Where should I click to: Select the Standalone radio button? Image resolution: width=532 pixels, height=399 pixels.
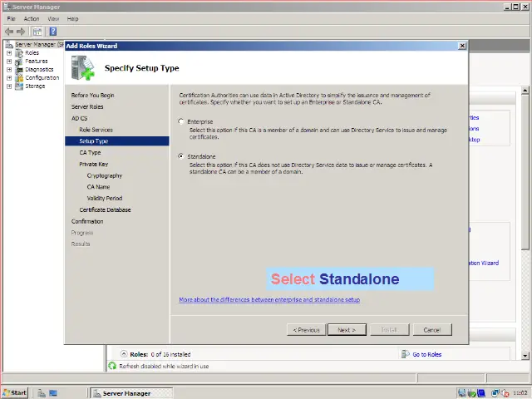182,156
